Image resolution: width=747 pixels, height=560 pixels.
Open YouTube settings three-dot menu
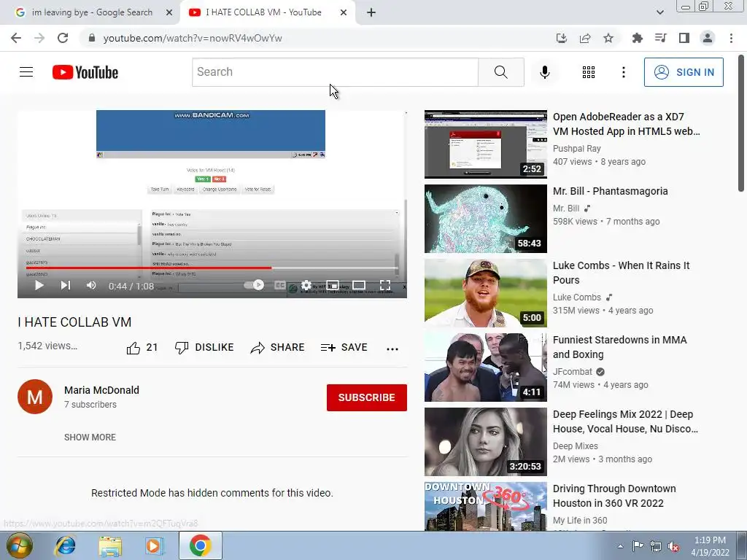(x=623, y=72)
